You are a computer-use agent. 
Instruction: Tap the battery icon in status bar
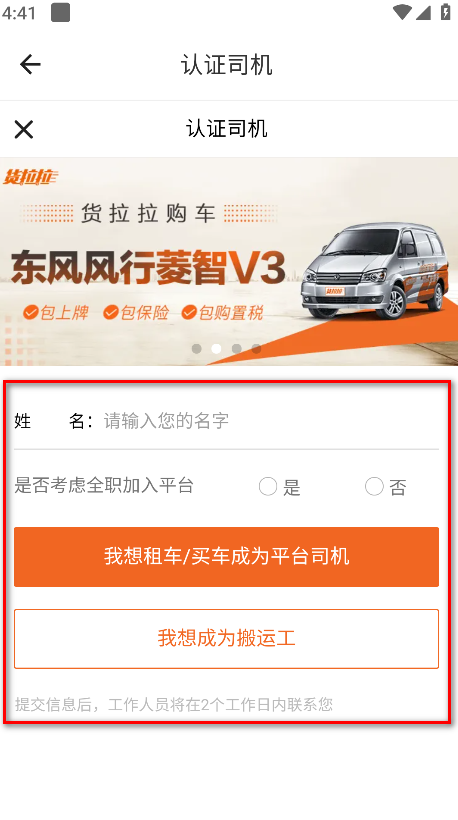point(445,12)
